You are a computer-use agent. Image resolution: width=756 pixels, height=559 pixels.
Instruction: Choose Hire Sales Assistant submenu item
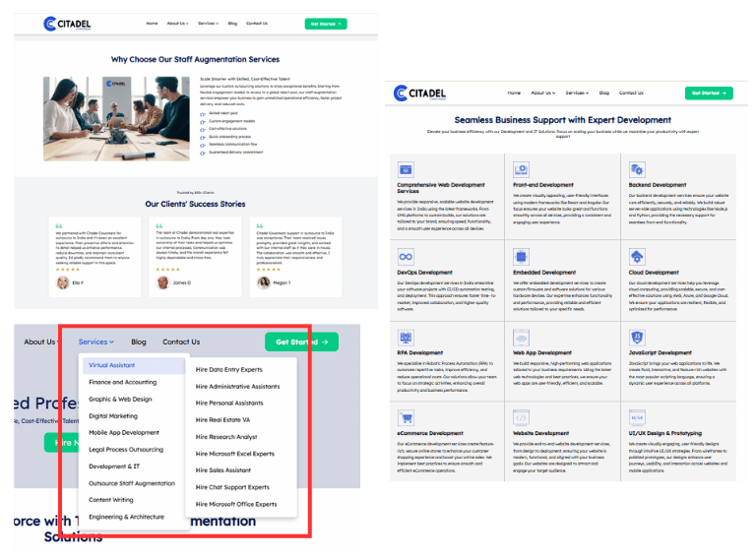pos(223,469)
